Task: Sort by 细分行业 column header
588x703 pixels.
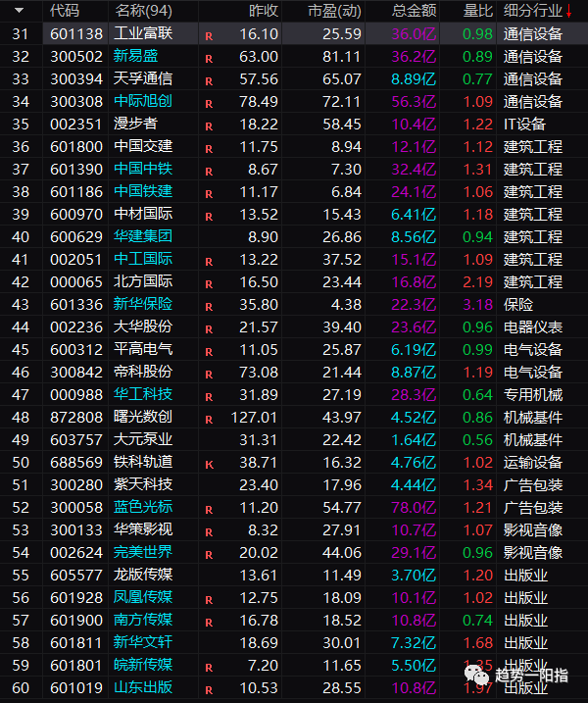Action: (x=533, y=11)
